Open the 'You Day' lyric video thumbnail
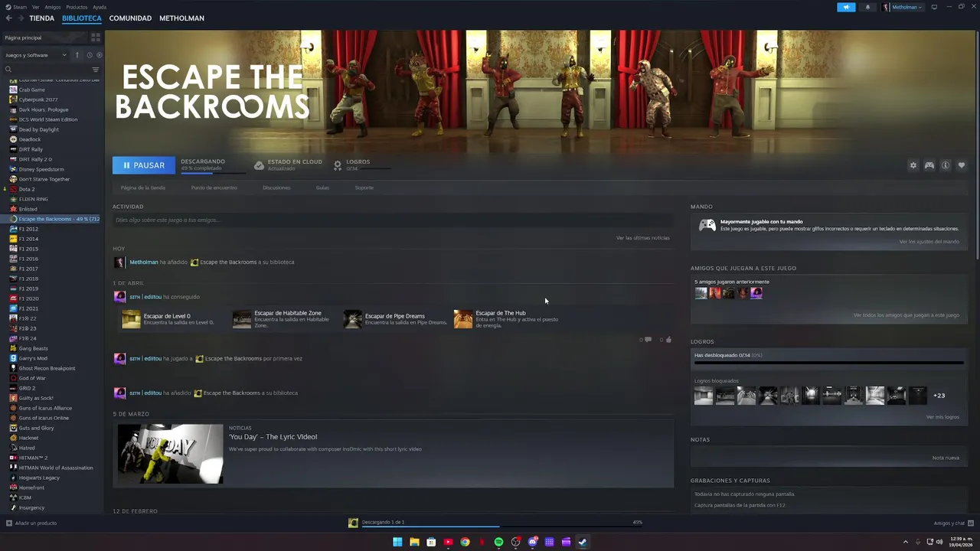Viewport: 980px width, 551px height. pos(170,454)
